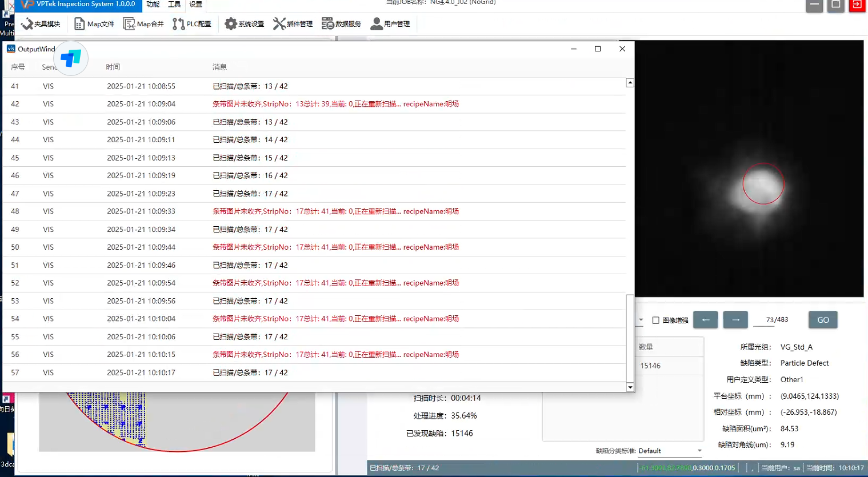
Task: Open 插件管理 plugin management
Action: click(293, 24)
